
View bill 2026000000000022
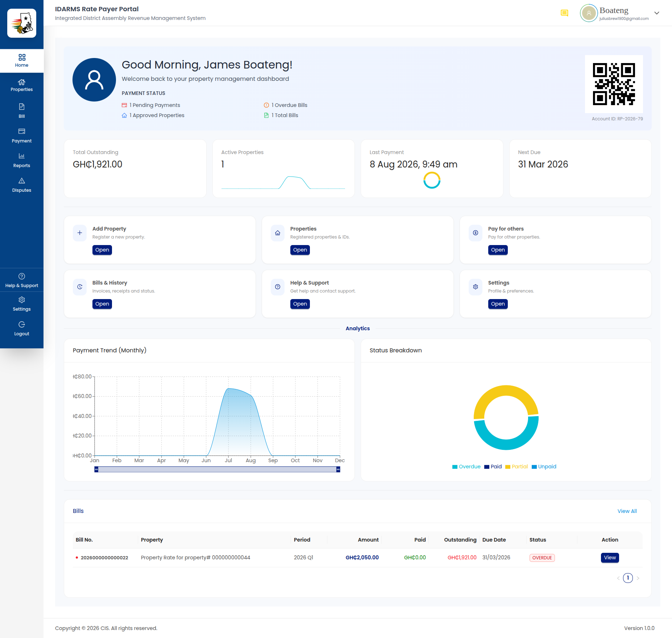coord(610,558)
